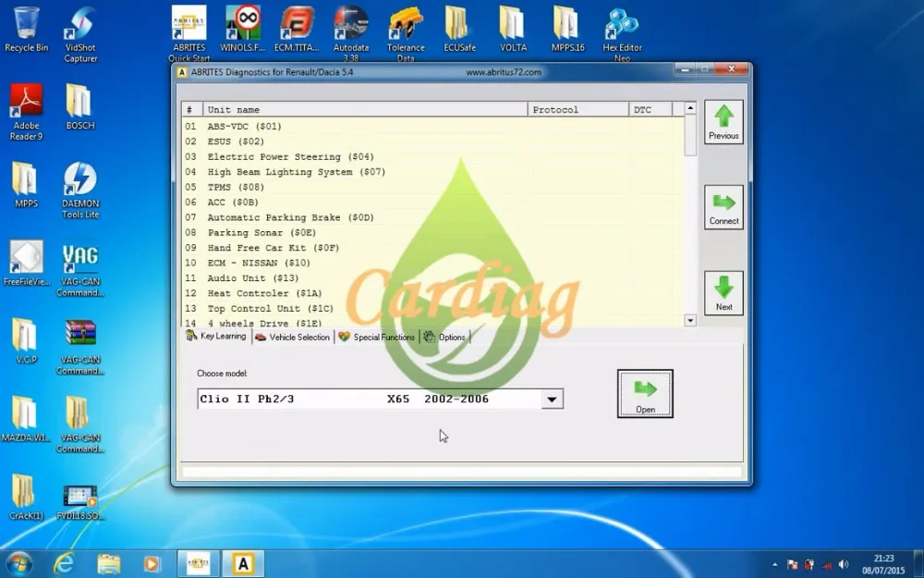The image size is (924, 578).
Task: Select Automatic Parking Brake ($0D) row
Action: pyautogui.click(x=433, y=217)
